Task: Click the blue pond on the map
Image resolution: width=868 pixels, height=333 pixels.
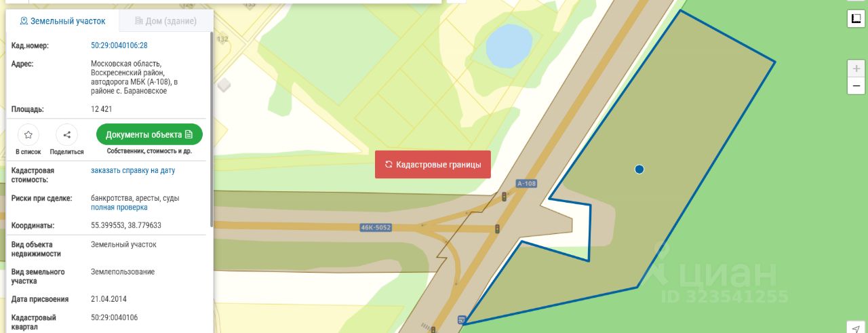Action: tap(509, 43)
